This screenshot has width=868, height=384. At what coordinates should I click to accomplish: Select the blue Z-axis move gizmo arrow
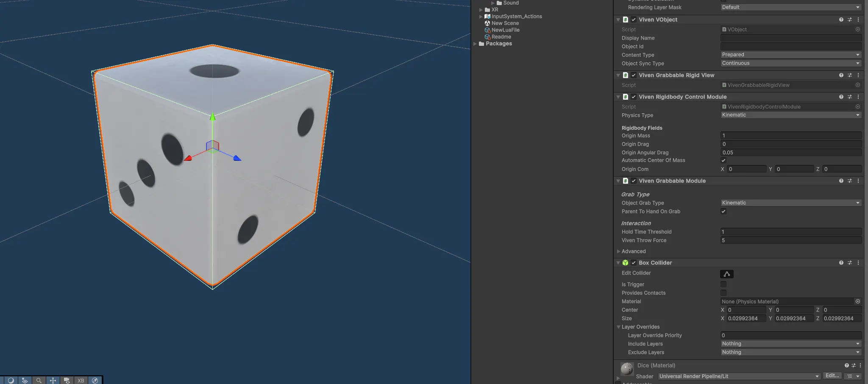(237, 158)
